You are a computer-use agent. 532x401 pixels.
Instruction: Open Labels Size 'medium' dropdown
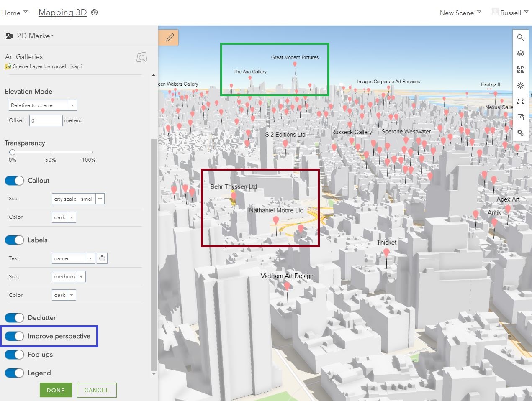tap(69, 277)
